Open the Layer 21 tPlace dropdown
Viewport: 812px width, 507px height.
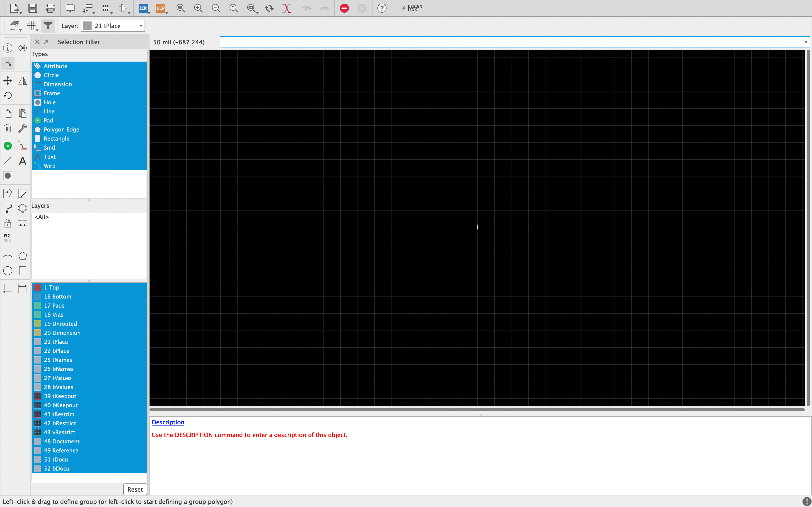coord(141,26)
